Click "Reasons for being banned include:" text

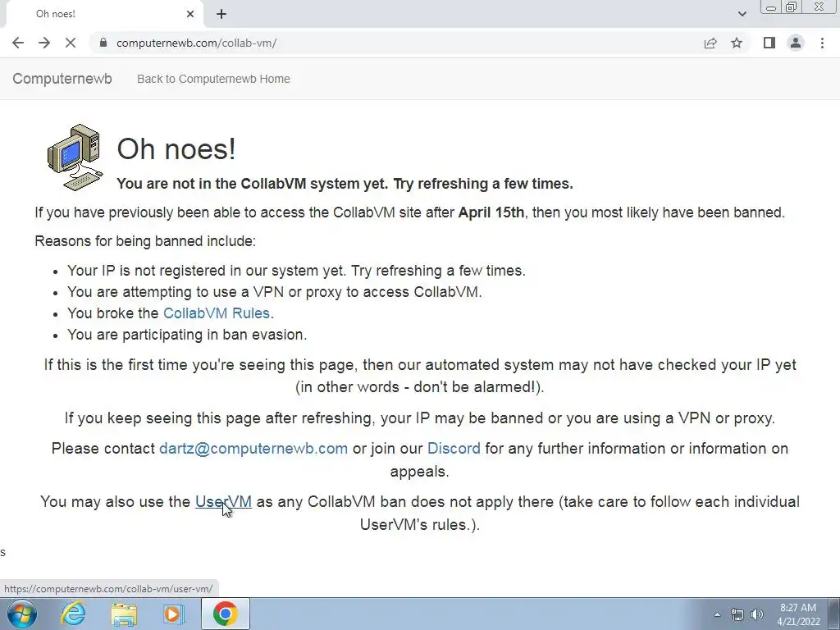pyautogui.click(x=145, y=241)
